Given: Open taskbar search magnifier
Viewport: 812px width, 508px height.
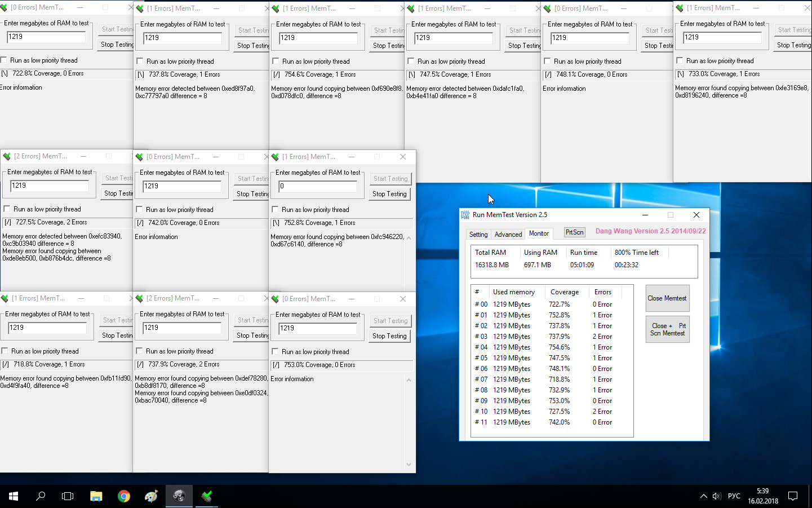Looking at the screenshot, I should pos(41,496).
